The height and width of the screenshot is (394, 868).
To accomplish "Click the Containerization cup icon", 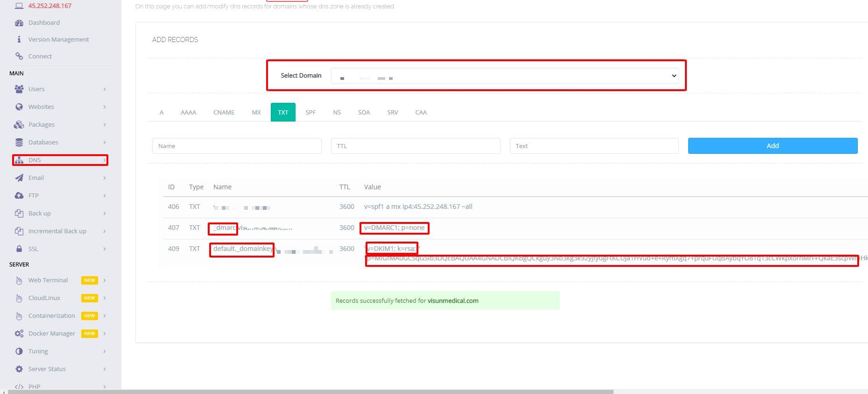I will (x=19, y=316).
